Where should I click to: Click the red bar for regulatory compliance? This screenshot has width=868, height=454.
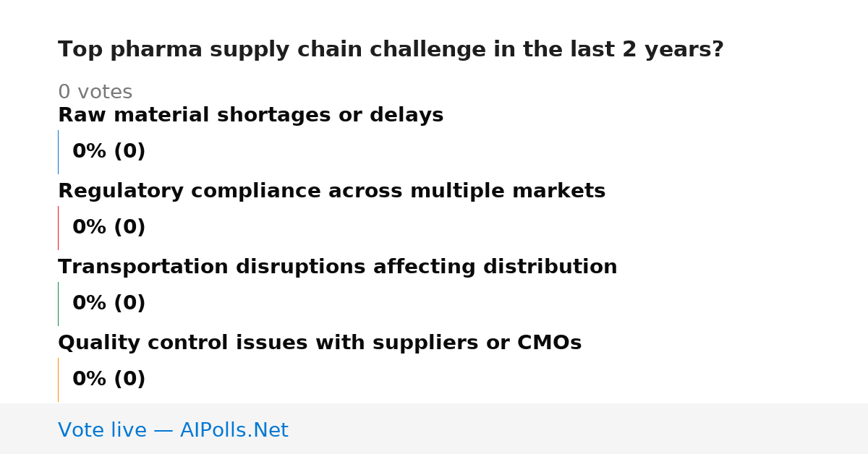[x=58, y=228]
